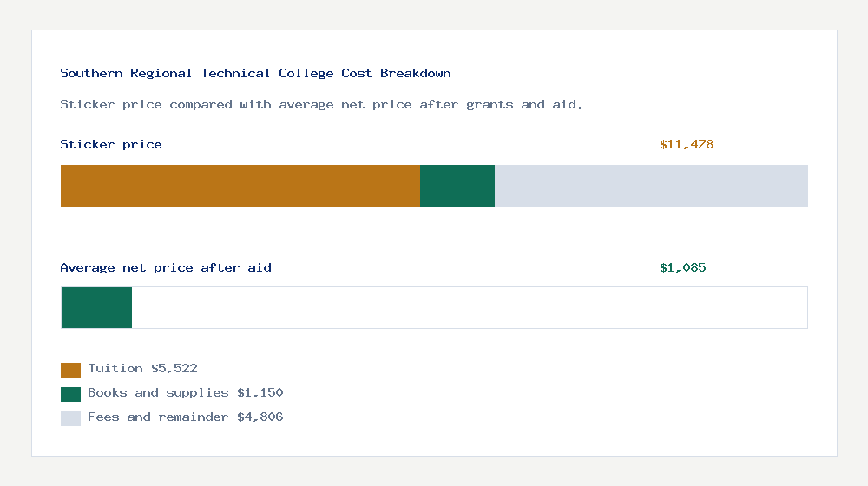Viewport: 868px width, 486px height.
Task: Click the 'Sticker price' label
Action: pos(111,144)
